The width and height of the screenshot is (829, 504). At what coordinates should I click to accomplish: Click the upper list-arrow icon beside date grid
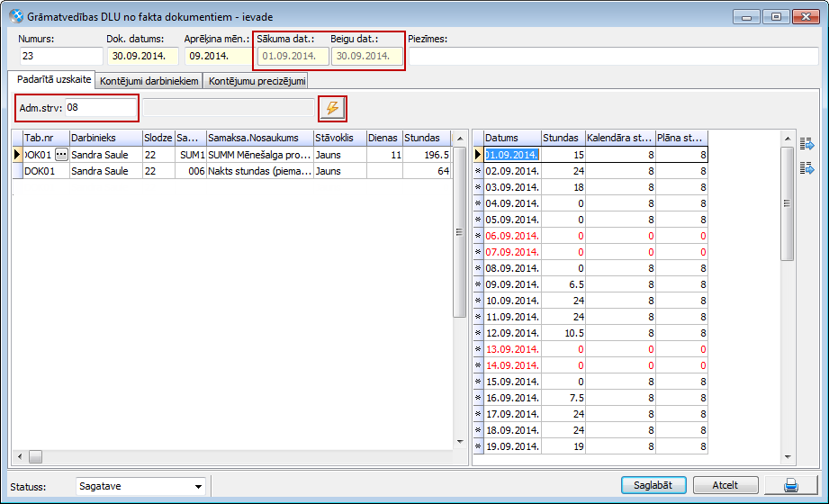click(806, 144)
